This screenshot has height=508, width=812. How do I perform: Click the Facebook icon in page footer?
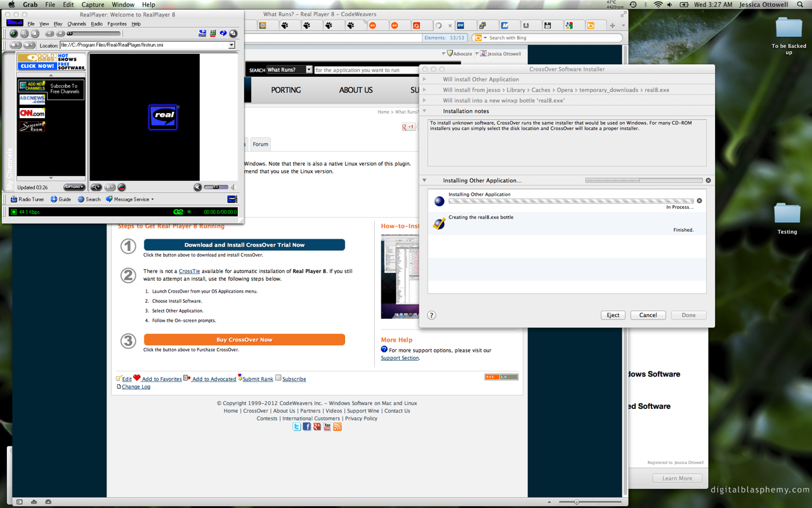(x=306, y=427)
